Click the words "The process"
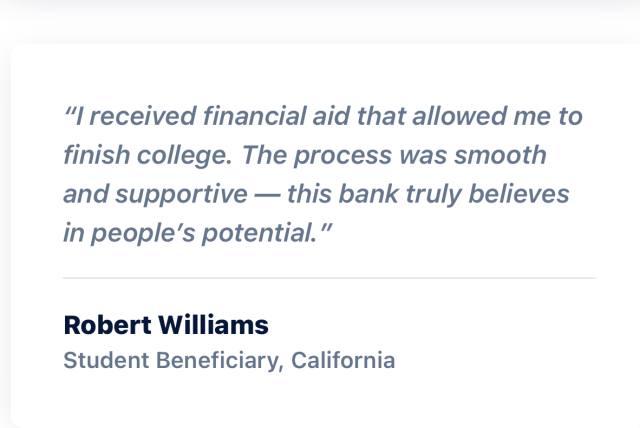Image resolution: width=640 pixels, height=428 pixels. pyautogui.click(x=317, y=156)
